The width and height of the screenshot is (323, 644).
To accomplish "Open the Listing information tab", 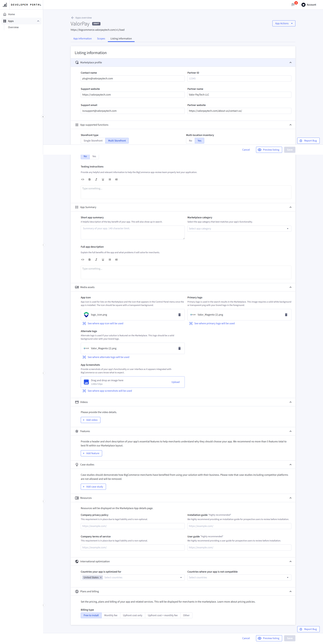I will point(121,39).
